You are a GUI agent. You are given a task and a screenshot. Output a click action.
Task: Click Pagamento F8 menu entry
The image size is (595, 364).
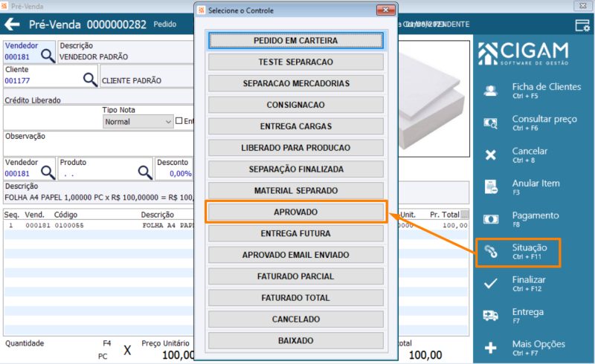pos(535,219)
